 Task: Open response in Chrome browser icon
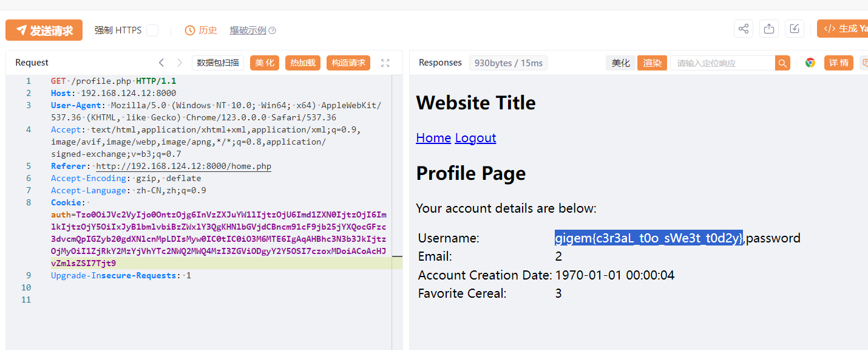tap(810, 63)
